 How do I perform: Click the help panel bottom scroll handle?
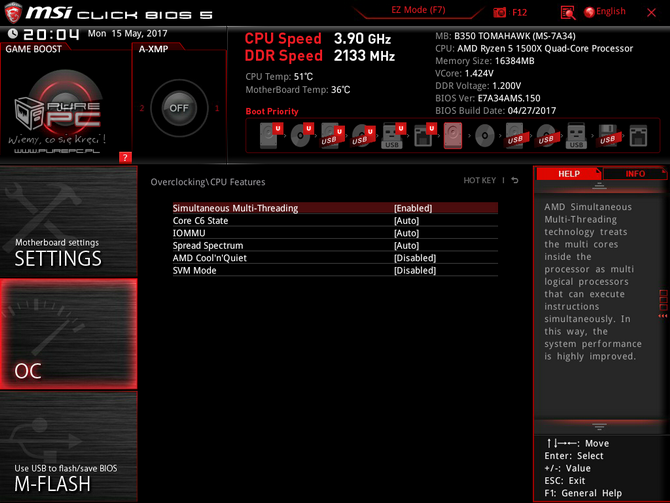(x=599, y=427)
